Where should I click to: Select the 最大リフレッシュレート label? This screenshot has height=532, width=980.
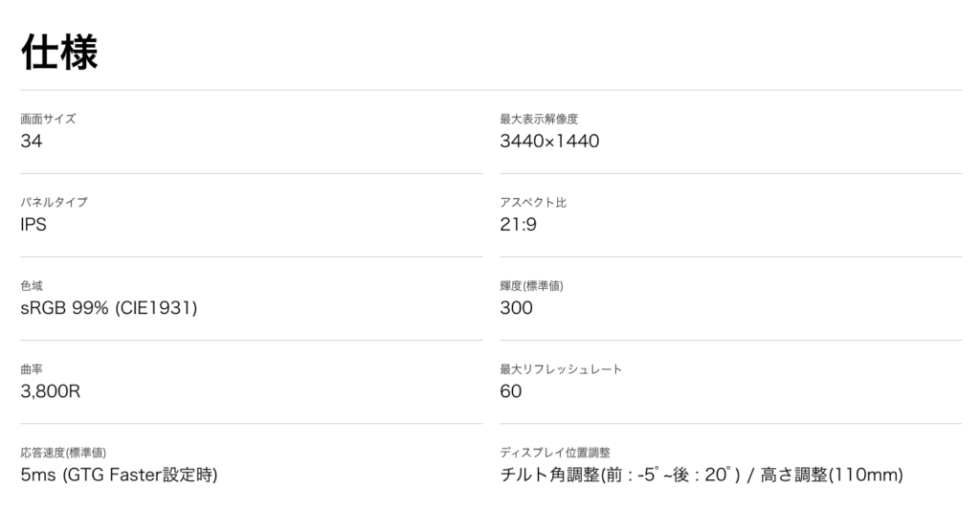(561, 368)
